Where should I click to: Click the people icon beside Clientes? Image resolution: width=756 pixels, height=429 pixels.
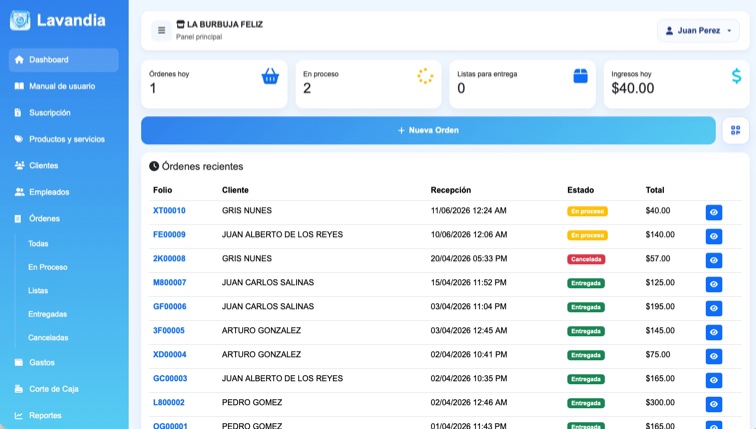coord(19,165)
